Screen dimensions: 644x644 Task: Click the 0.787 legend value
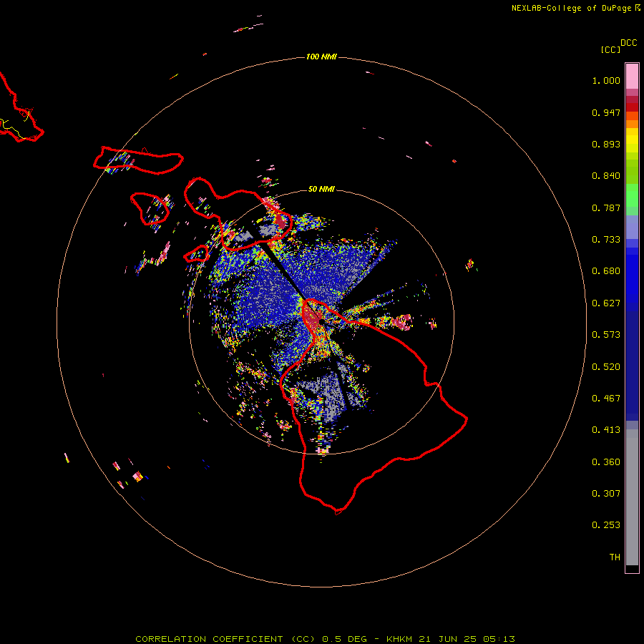click(x=606, y=208)
